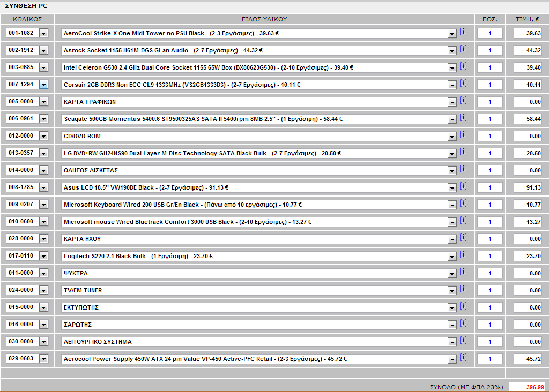Viewport: 549px width, 392px height.
Task: Click the ΣΥΝΘΕΣΗ PC heading
Action: point(26,6)
